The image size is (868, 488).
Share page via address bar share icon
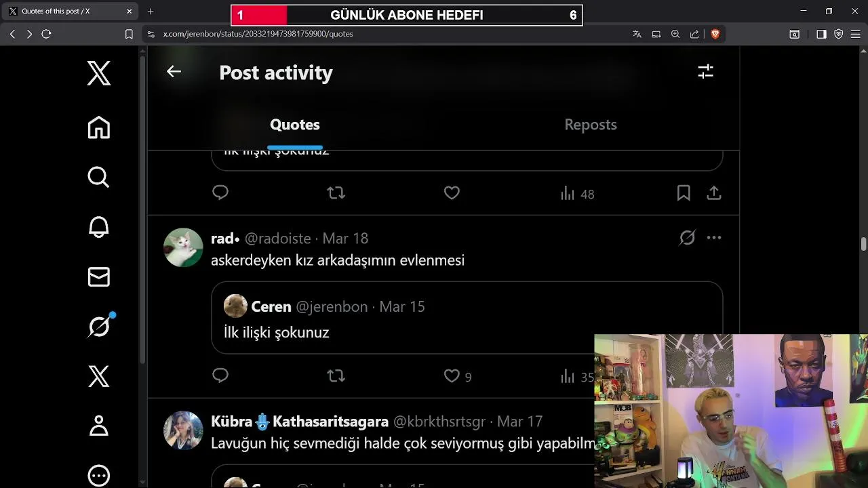694,34
